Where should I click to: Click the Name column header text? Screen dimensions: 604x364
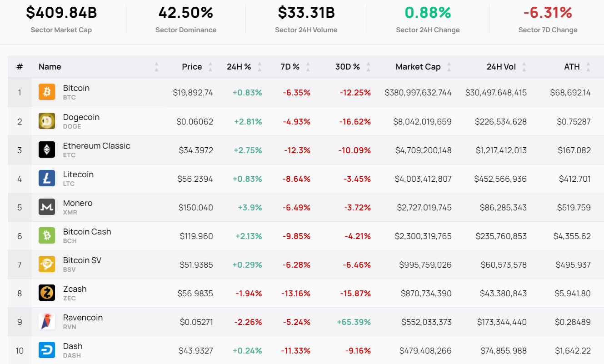[50, 67]
